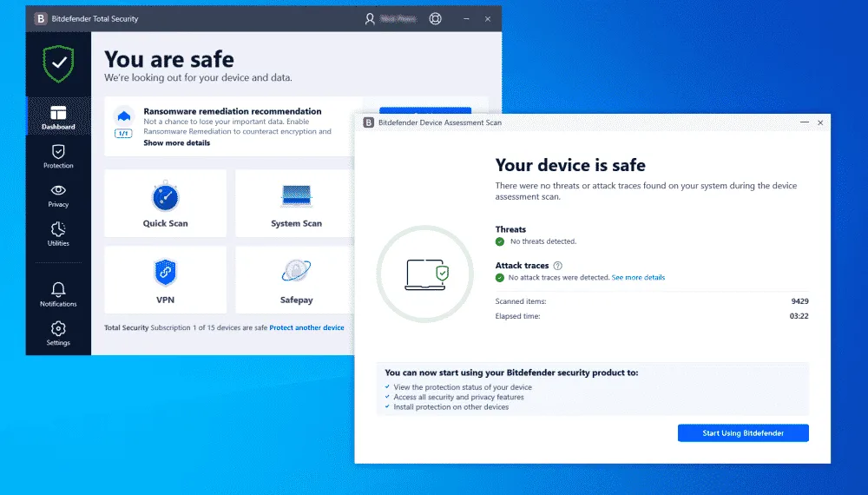Screen dimensions: 868x495
Task: Click View the protection status of your device
Action: (x=463, y=387)
